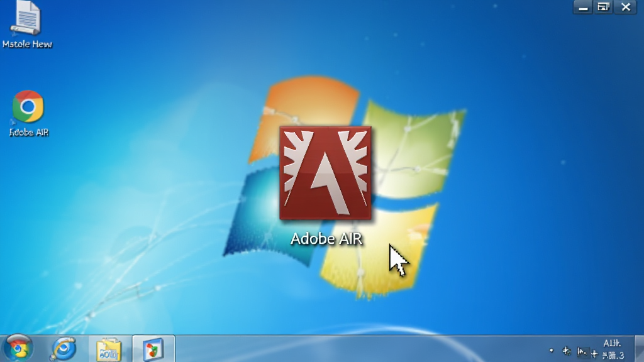The image size is (644, 362).
Task: Click the Mstole Hew label text
Action: click(27, 44)
